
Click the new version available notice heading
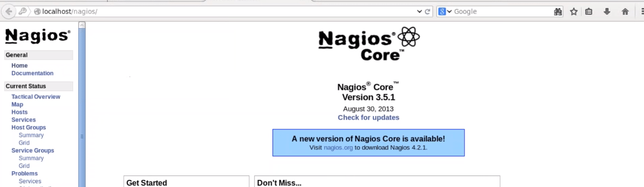[368, 138]
